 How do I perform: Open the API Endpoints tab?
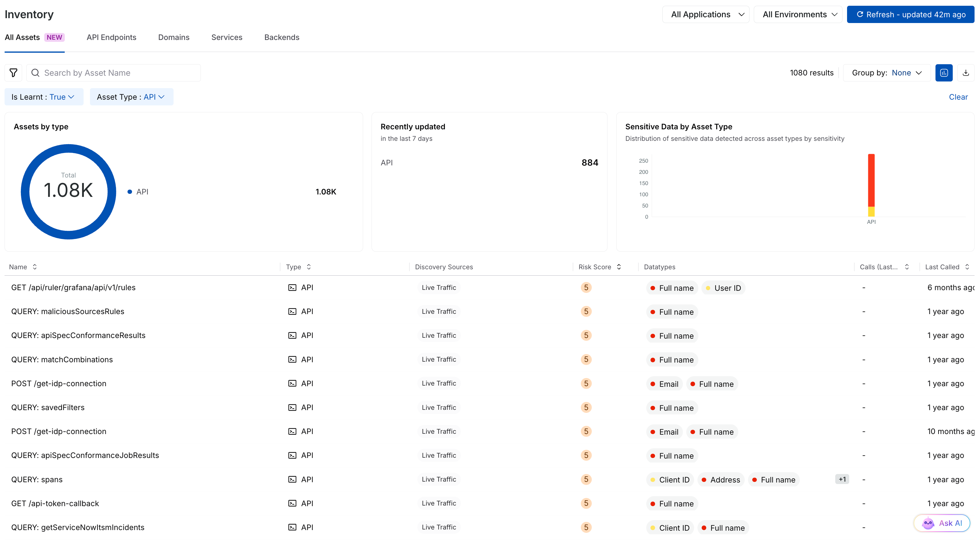(111, 37)
